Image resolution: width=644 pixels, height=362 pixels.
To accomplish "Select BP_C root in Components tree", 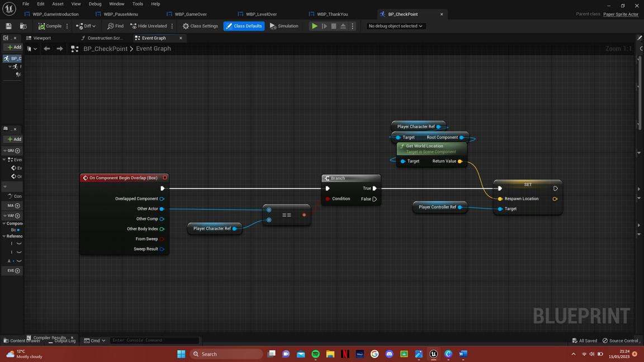I will click(12, 58).
